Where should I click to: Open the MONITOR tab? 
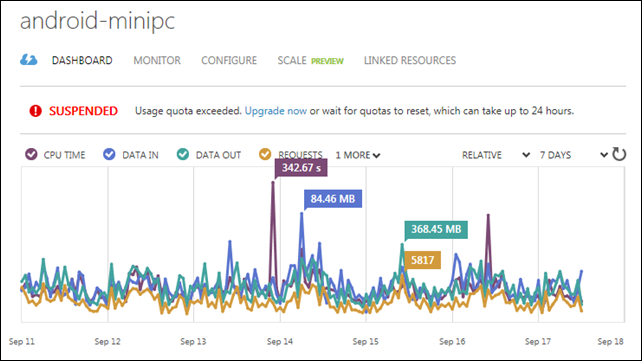coord(157,61)
